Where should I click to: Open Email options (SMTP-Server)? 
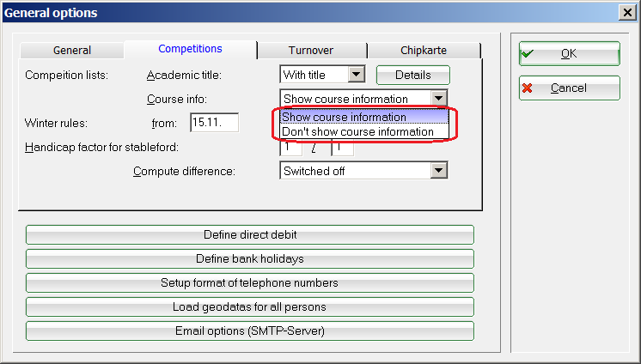(250, 331)
